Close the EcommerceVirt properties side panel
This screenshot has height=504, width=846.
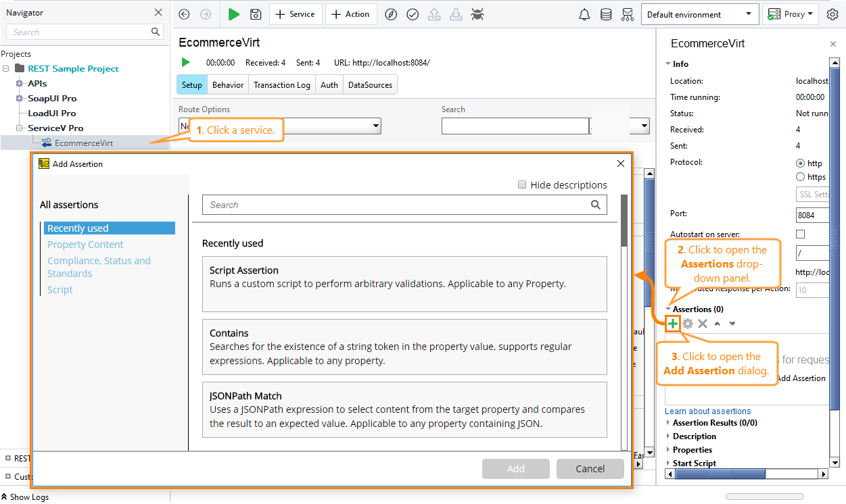tap(833, 44)
